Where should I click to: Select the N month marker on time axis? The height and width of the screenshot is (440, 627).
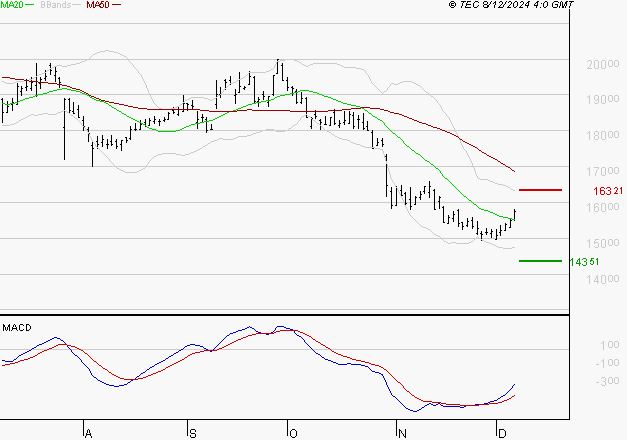pos(402,432)
